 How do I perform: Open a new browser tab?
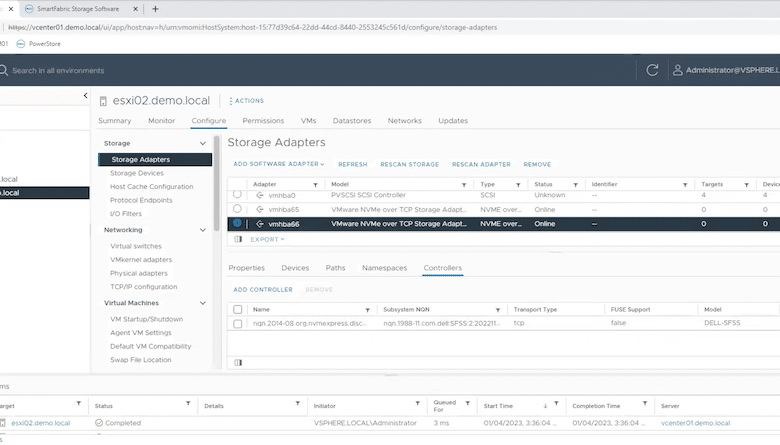pyautogui.click(x=155, y=9)
